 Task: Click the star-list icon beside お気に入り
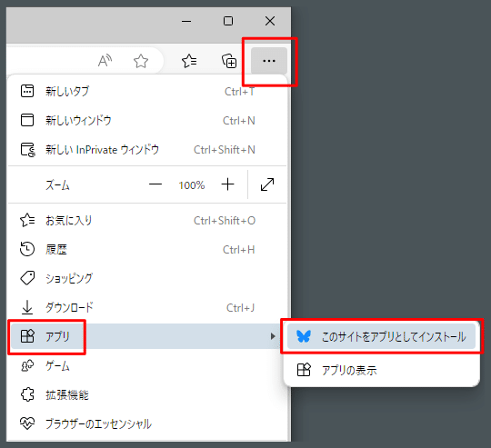tap(27, 220)
